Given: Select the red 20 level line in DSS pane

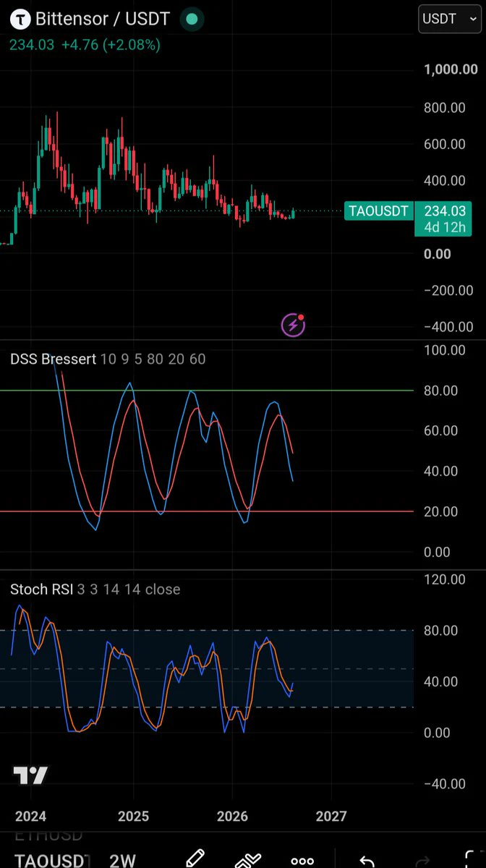Looking at the screenshot, I should pyautogui.click(x=207, y=511).
